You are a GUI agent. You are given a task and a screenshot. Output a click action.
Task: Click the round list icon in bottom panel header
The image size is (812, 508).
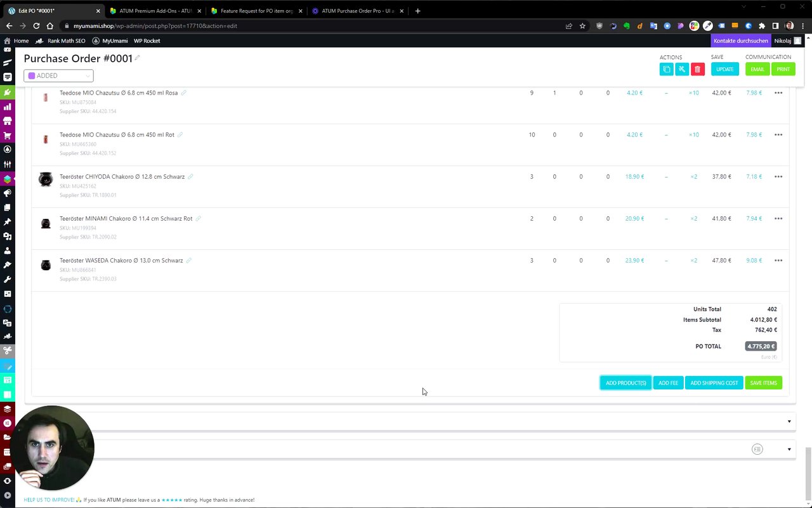pyautogui.click(x=757, y=449)
